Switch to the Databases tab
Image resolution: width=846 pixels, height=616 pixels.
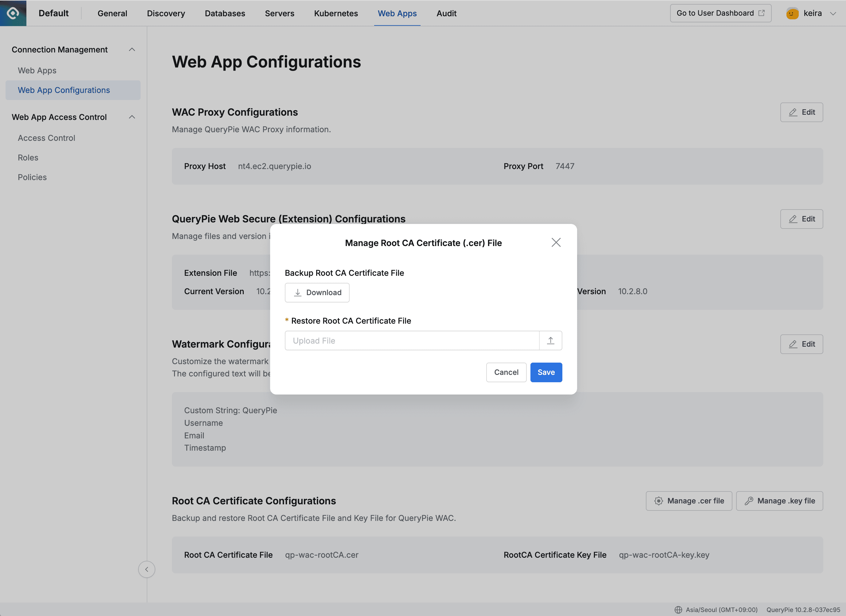pyautogui.click(x=225, y=13)
